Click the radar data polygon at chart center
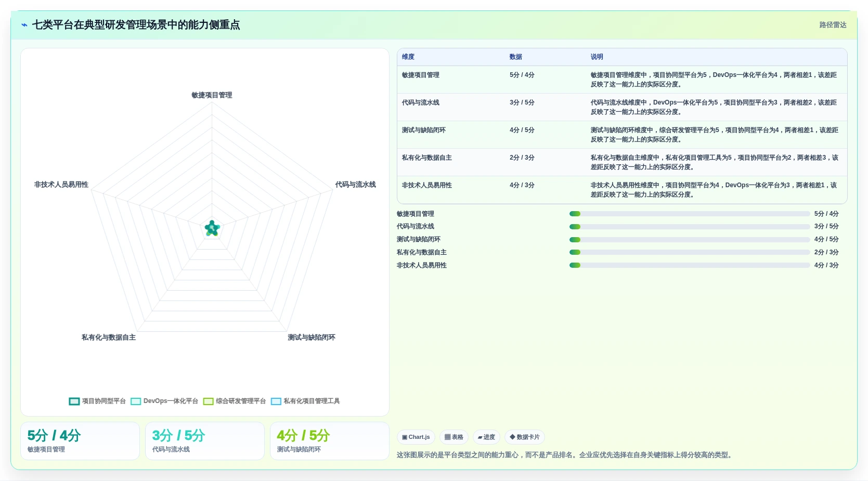 [x=212, y=228]
